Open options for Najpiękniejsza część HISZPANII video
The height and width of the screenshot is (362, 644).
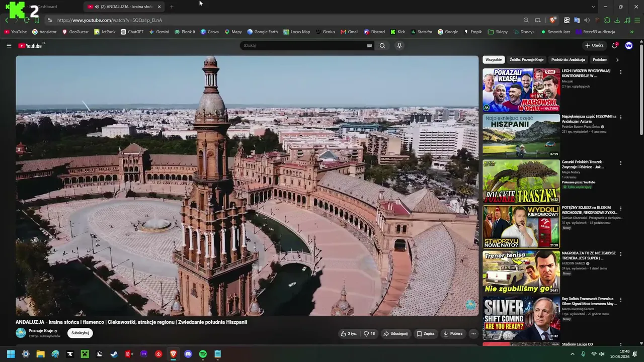620,117
